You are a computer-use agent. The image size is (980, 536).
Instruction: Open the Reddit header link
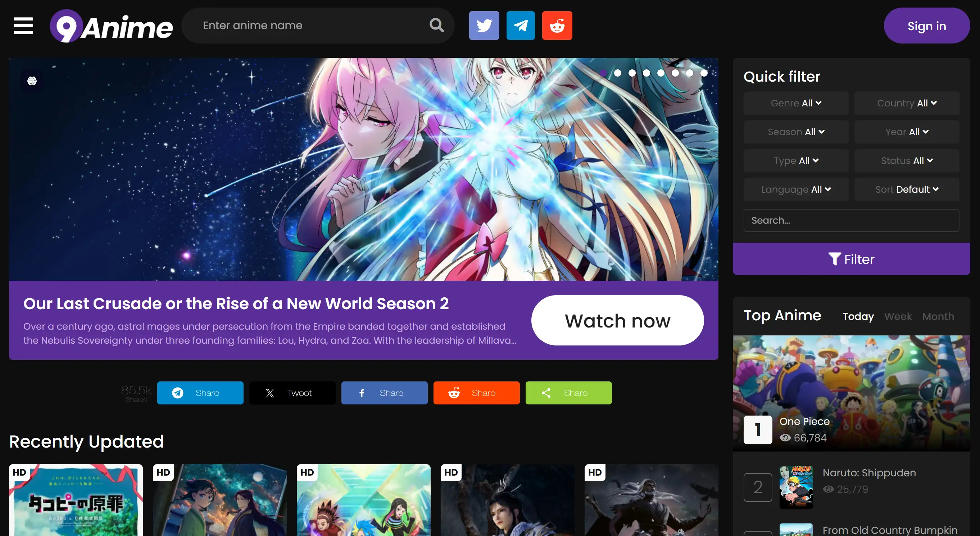pos(557,26)
